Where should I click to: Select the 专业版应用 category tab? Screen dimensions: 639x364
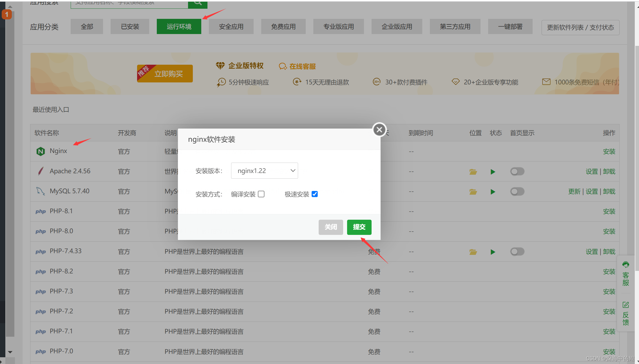click(x=339, y=27)
